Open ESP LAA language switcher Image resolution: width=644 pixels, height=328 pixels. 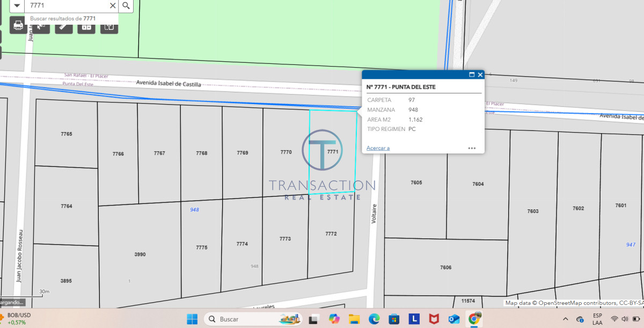coord(597,319)
